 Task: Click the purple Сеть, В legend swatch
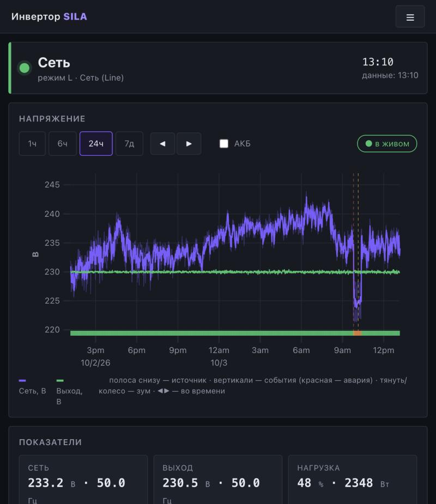(22, 380)
